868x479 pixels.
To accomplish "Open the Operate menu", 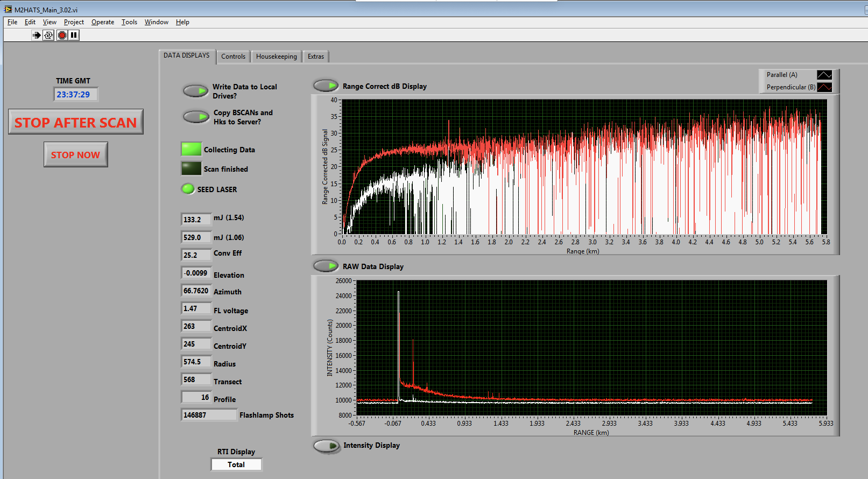I will click(102, 22).
